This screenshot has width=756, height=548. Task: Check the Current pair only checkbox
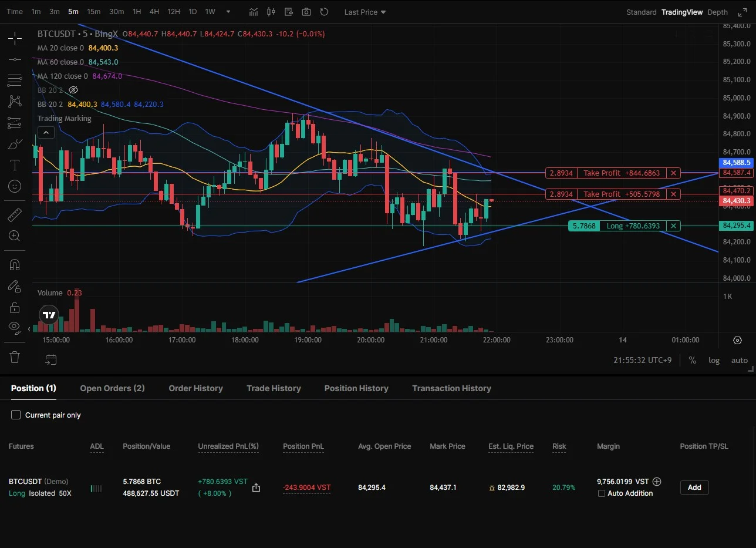point(16,415)
